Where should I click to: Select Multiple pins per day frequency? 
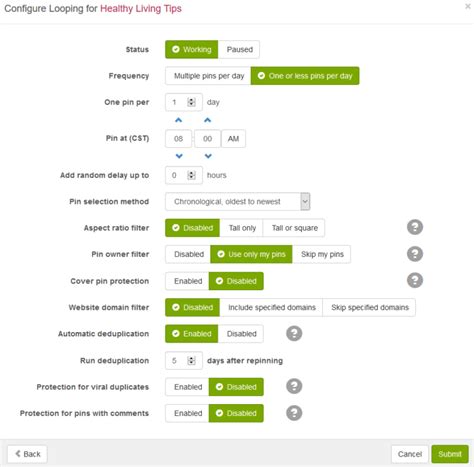tap(208, 76)
